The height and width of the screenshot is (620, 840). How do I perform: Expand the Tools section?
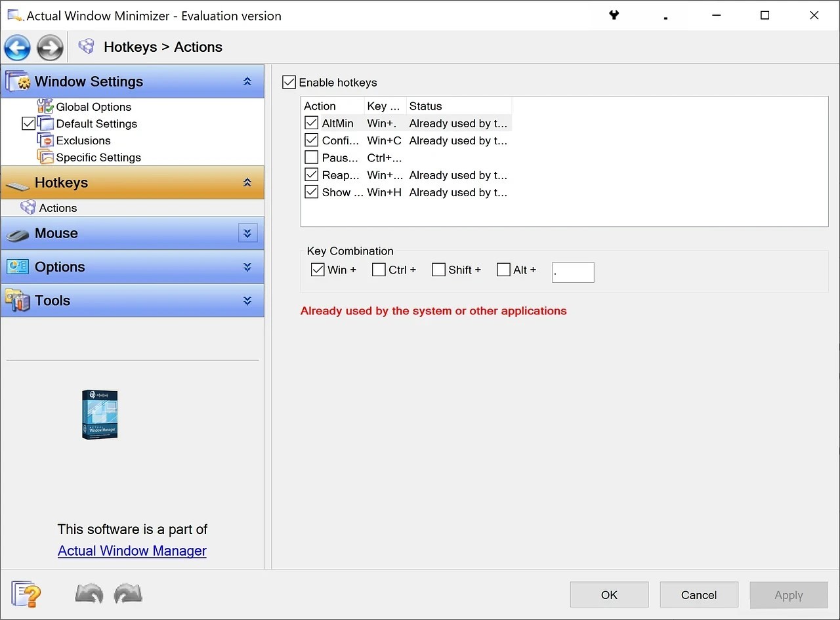point(247,300)
